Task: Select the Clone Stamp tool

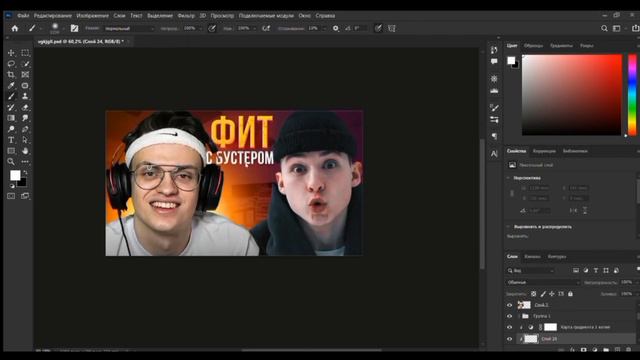Action: click(25, 96)
